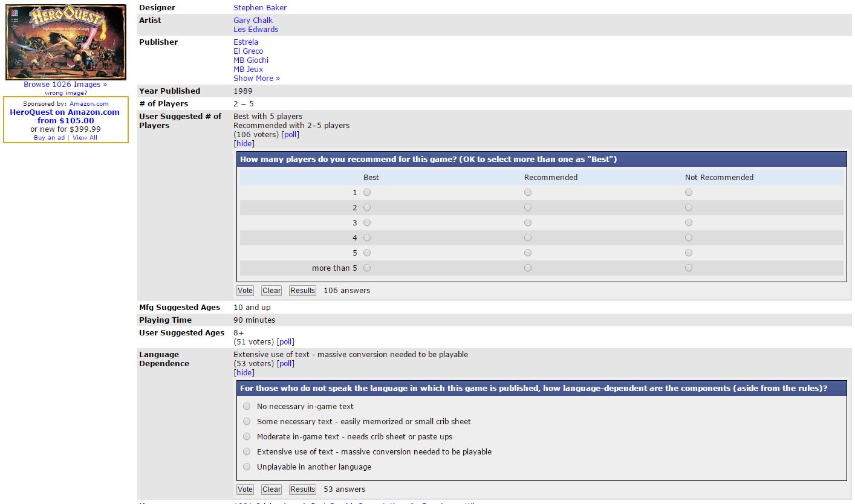Select Recommended for 2 players
The image size is (855, 504).
coord(528,207)
